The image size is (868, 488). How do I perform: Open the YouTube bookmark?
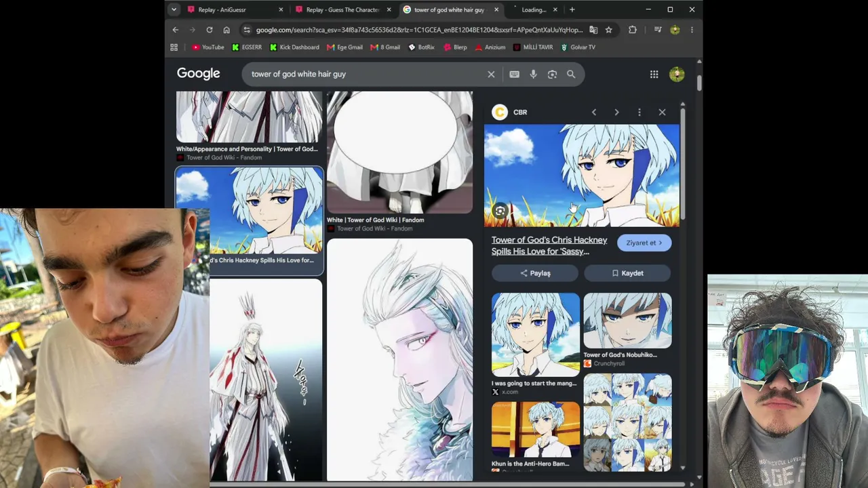pos(208,47)
